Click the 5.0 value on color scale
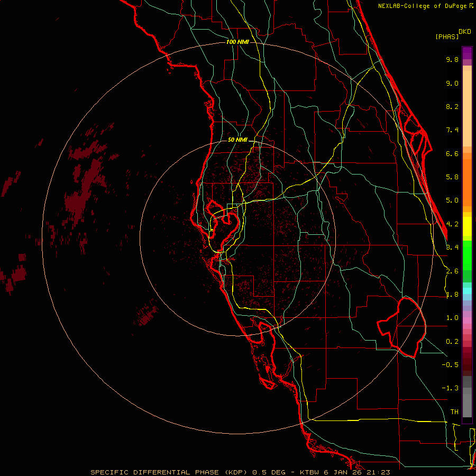 coord(452,200)
